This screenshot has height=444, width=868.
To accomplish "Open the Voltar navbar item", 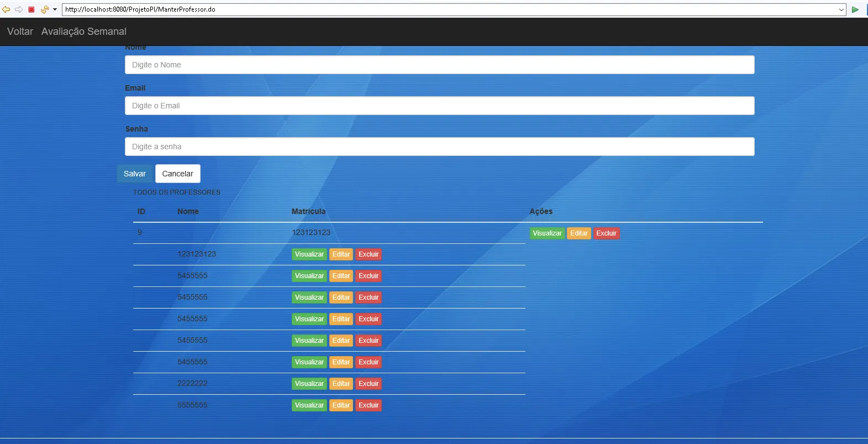I will pos(20,32).
